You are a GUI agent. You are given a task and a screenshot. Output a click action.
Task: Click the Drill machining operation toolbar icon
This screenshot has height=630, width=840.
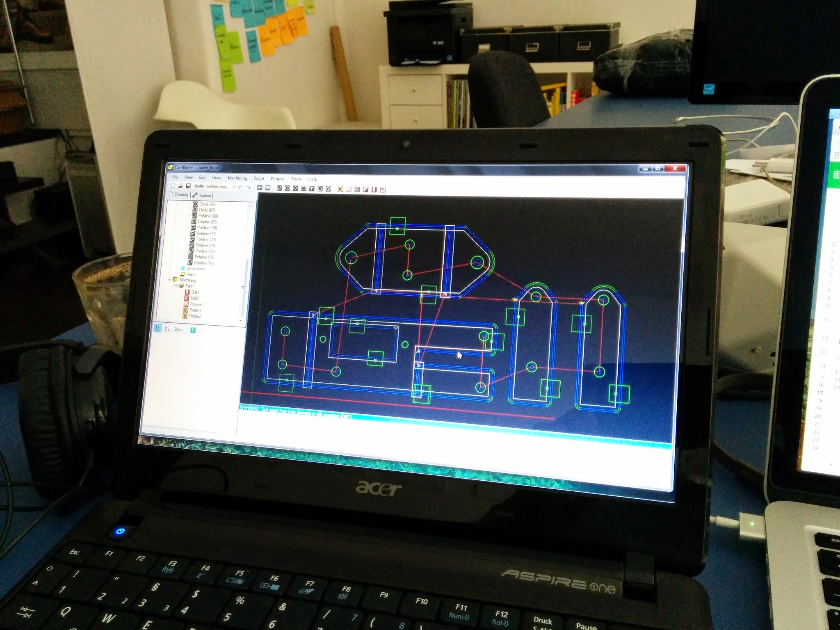coord(374,189)
